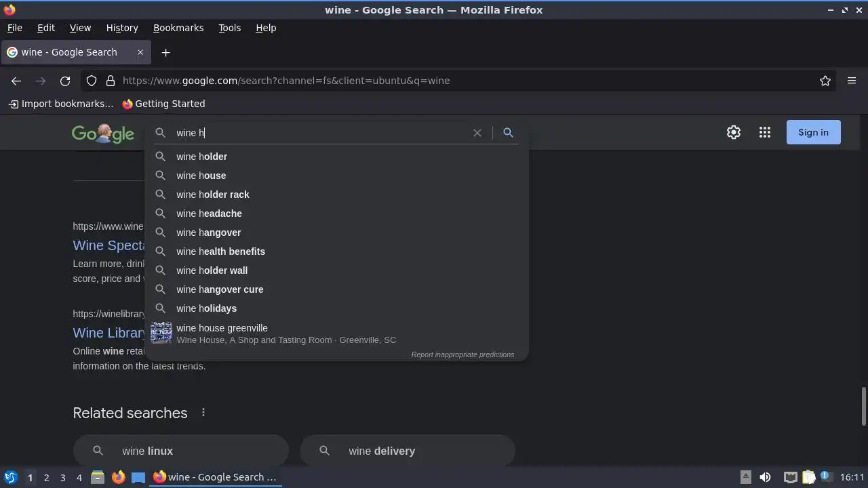The height and width of the screenshot is (488, 868).
Task: Click the Sign in button
Action: coord(813,132)
